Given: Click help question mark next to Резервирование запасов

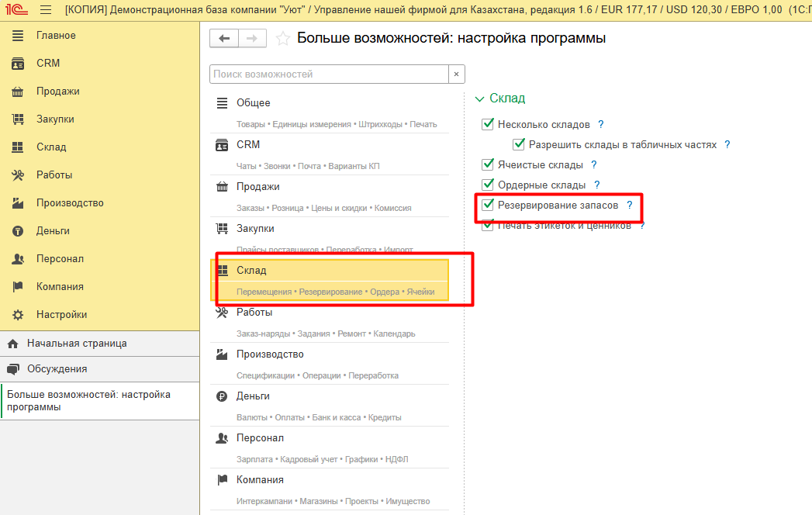Looking at the screenshot, I should (x=629, y=206).
